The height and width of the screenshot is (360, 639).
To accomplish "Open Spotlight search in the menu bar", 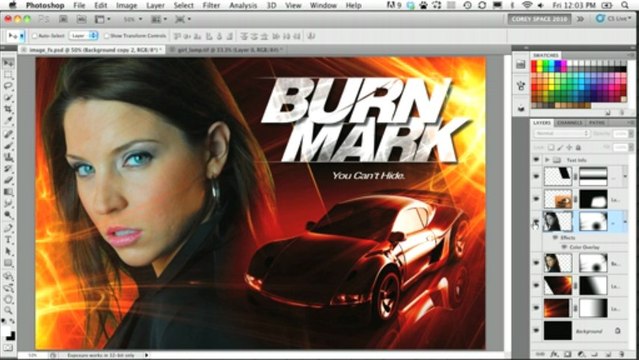I will tap(625, 5).
